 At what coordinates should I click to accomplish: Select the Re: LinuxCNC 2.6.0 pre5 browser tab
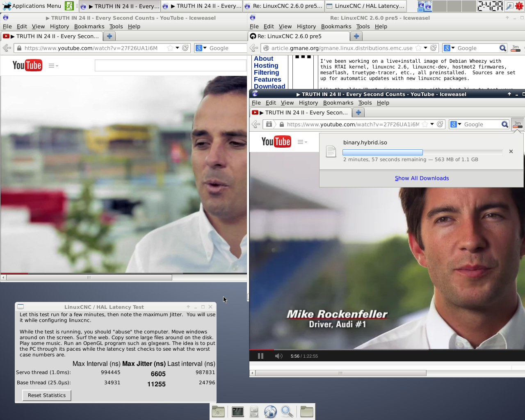tap(299, 36)
